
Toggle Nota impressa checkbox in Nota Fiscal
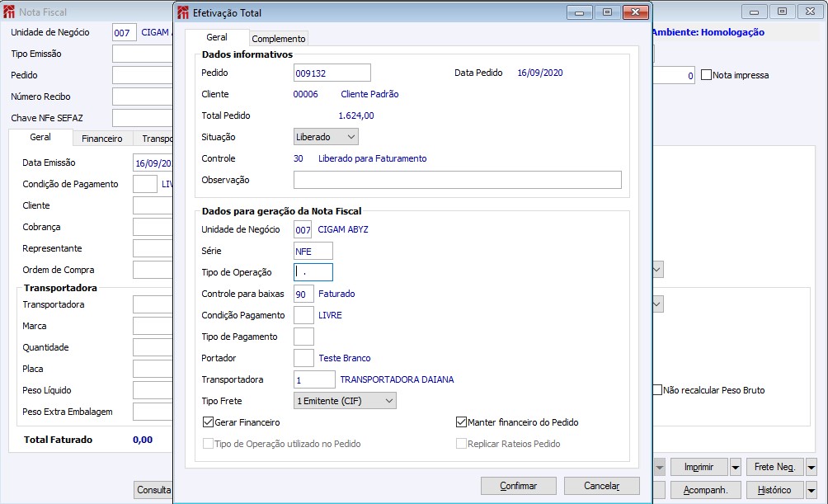click(x=706, y=75)
